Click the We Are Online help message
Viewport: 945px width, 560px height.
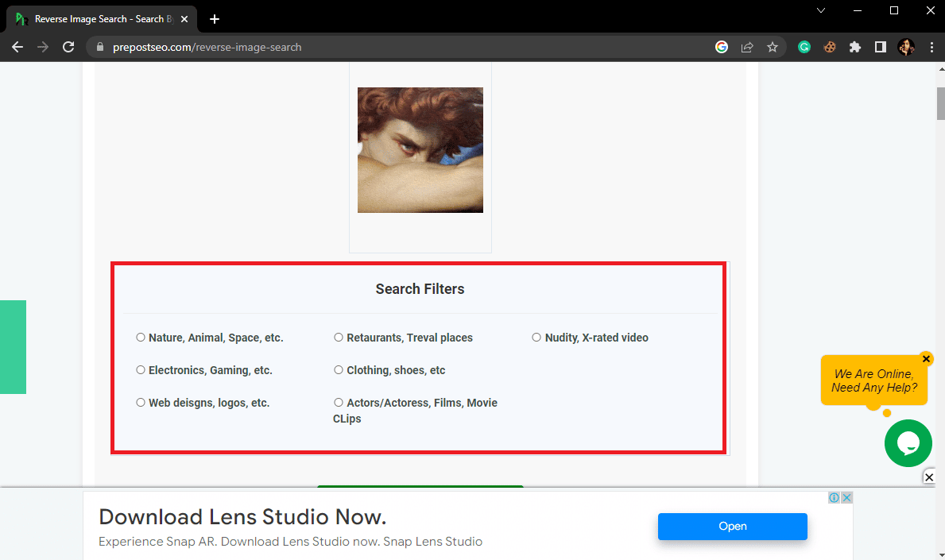(874, 380)
